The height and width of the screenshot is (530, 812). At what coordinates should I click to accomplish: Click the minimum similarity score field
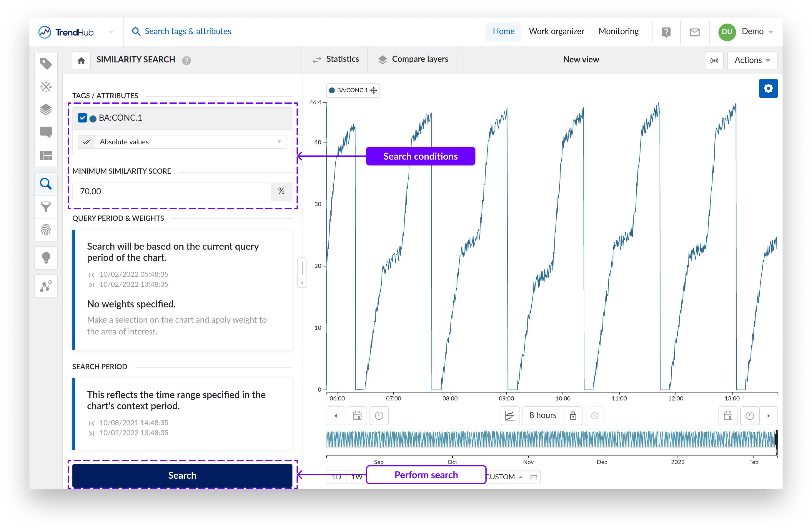coord(171,191)
